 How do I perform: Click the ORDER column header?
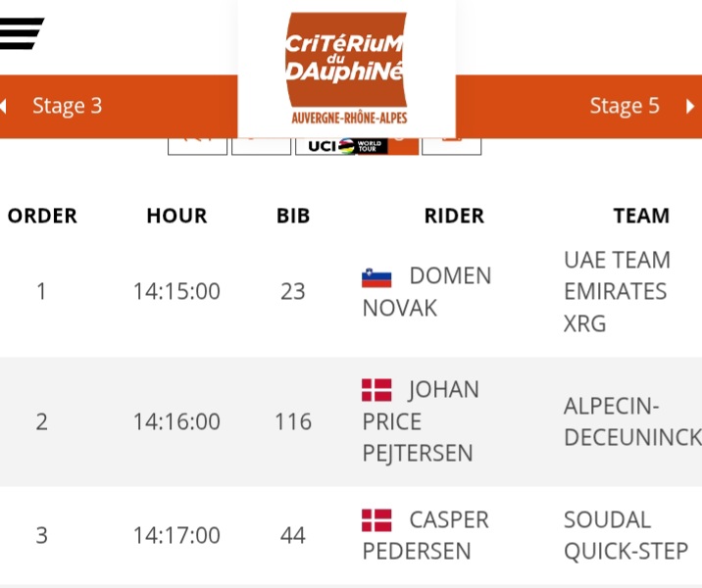tap(42, 216)
